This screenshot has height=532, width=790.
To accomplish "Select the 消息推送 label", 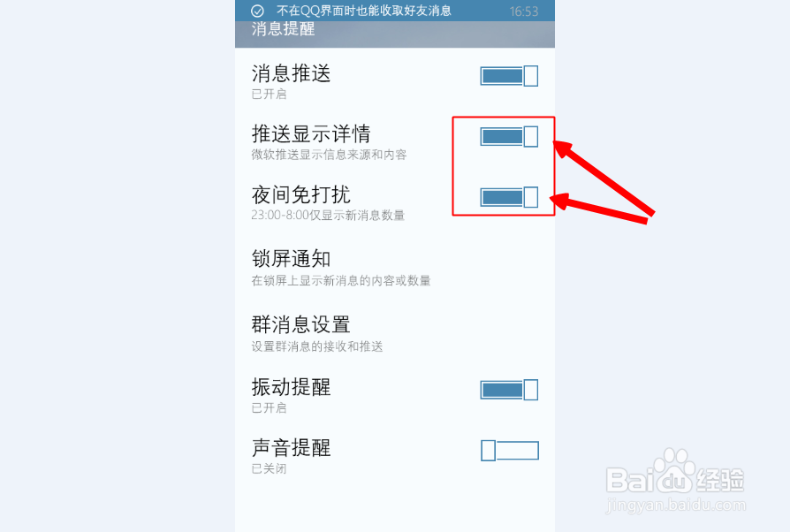I will (x=292, y=73).
